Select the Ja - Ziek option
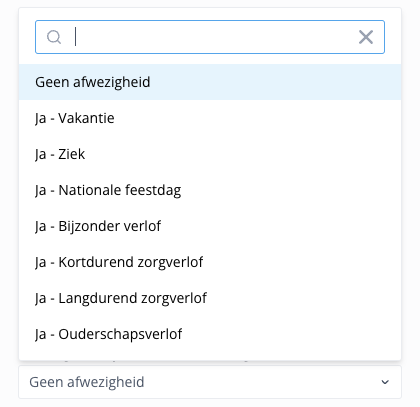Image resolution: width=420 pixels, height=407 pixels. (210, 154)
